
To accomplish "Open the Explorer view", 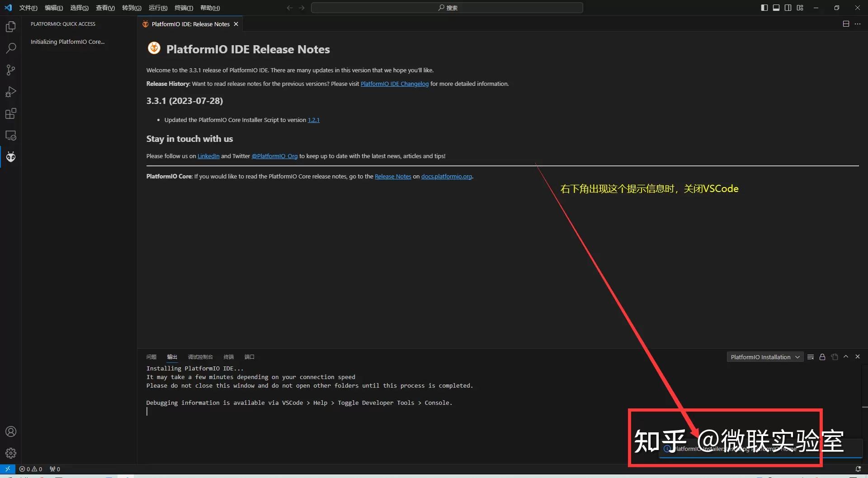I will click(10, 27).
